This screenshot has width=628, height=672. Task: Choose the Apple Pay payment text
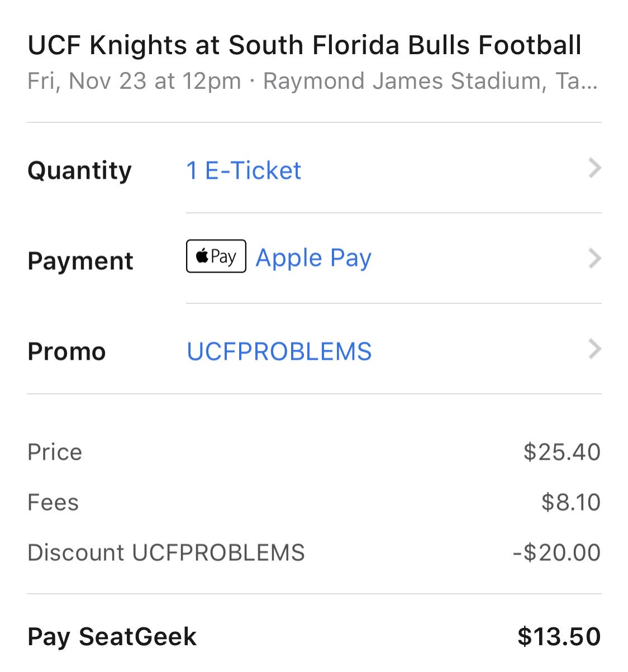[313, 258]
